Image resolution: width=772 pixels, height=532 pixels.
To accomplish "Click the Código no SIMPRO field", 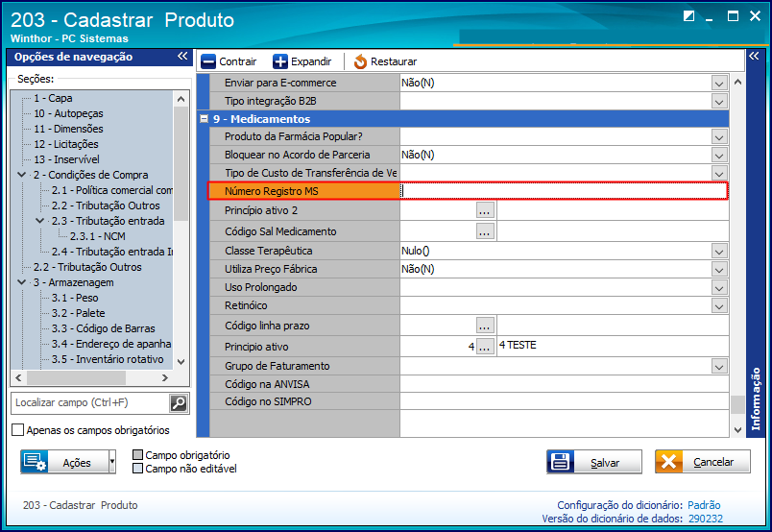I will coord(565,401).
